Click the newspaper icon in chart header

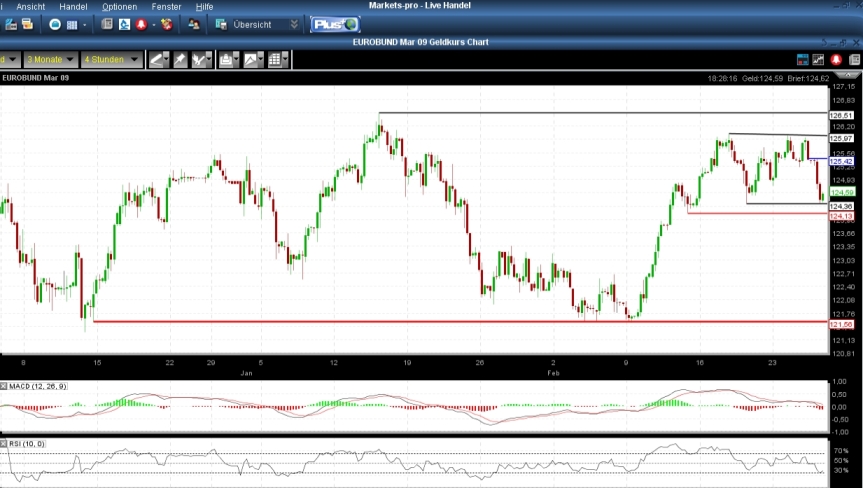point(854,60)
